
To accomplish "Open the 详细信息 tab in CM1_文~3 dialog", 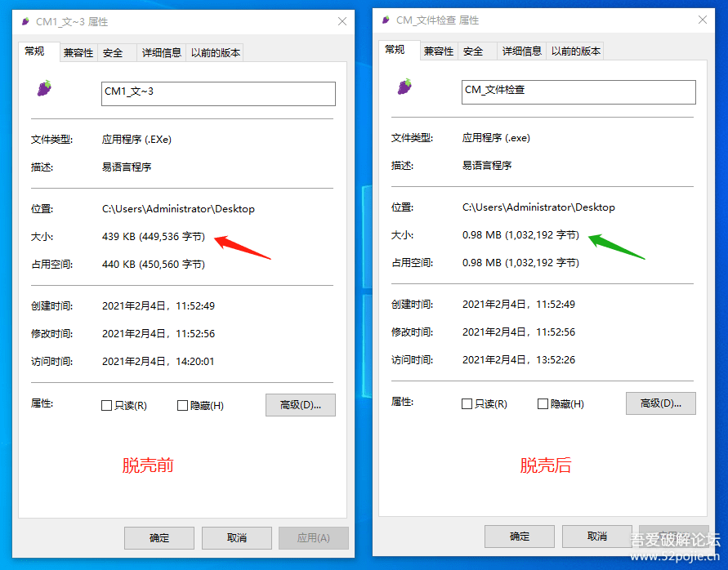I will [x=161, y=53].
